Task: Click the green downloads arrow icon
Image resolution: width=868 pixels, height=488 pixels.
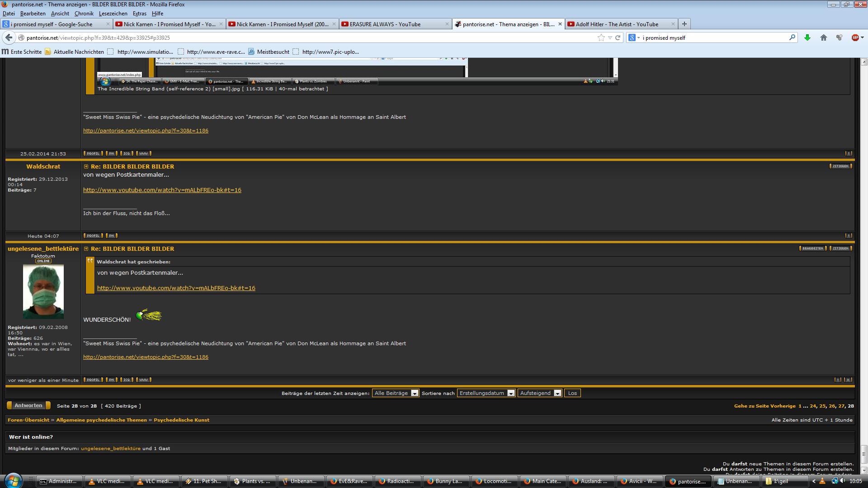Action: pyautogui.click(x=807, y=38)
